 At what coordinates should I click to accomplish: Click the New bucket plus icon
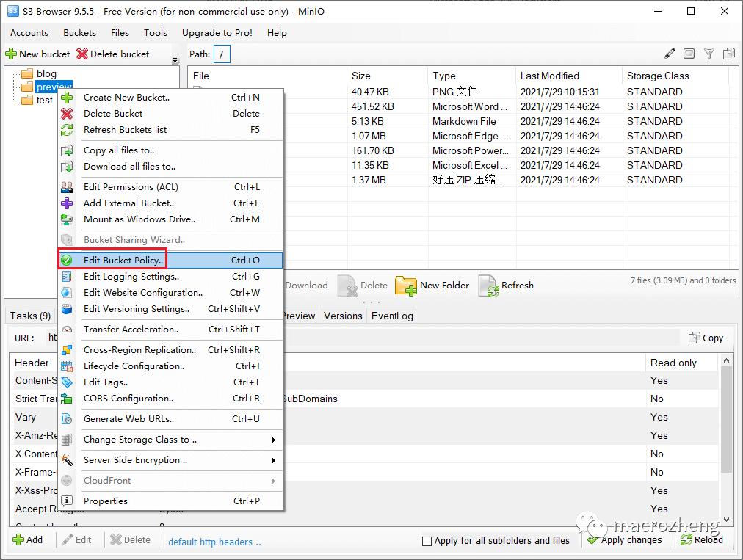click(x=11, y=54)
